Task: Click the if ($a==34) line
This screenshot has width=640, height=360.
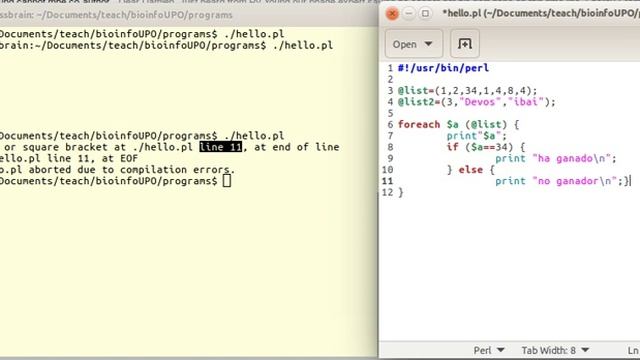Action: [486, 147]
